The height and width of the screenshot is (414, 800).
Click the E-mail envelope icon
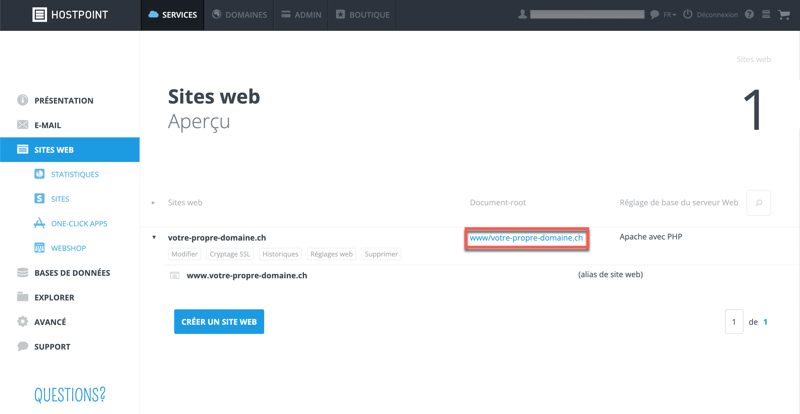coord(22,125)
